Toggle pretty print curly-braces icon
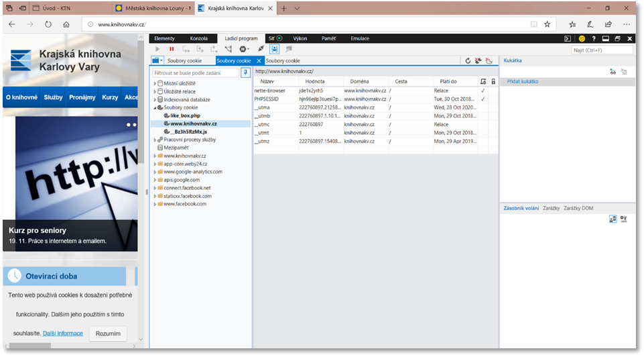644x355 pixels. [274, 49]
